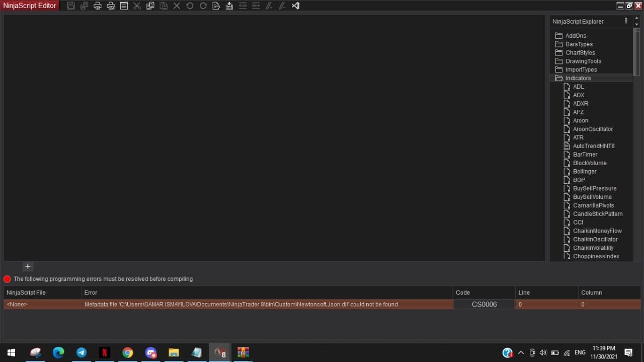Expand the AddOns folder

571,36
